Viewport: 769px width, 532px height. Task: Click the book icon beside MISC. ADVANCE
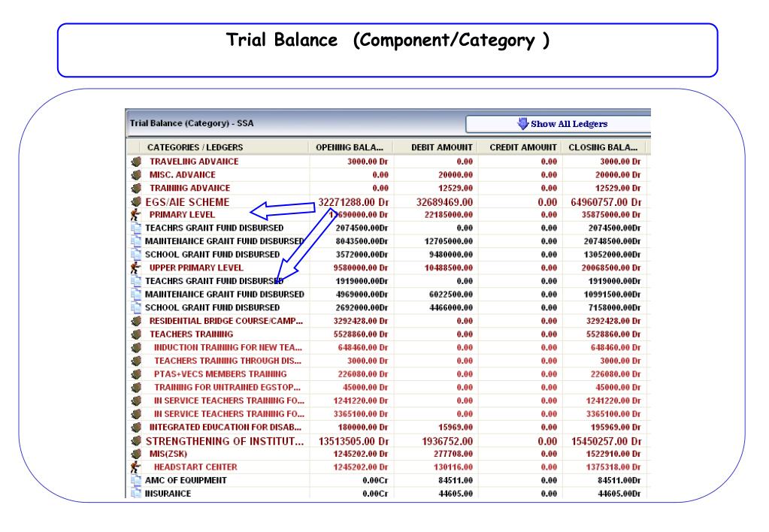[136, 174]
